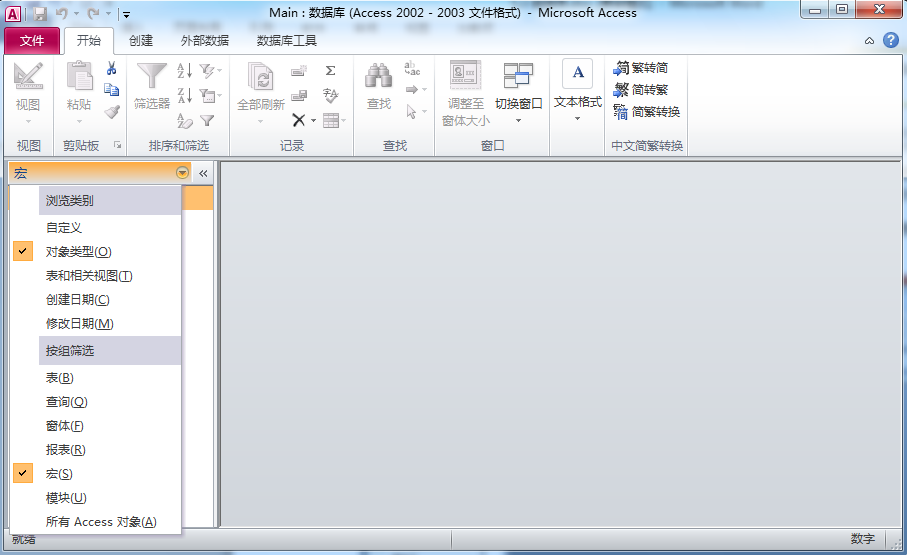Click the copy icon in 剪贴板 group
Image resolution: width=907 pixels, height=555 pixels.
(112, 90)
